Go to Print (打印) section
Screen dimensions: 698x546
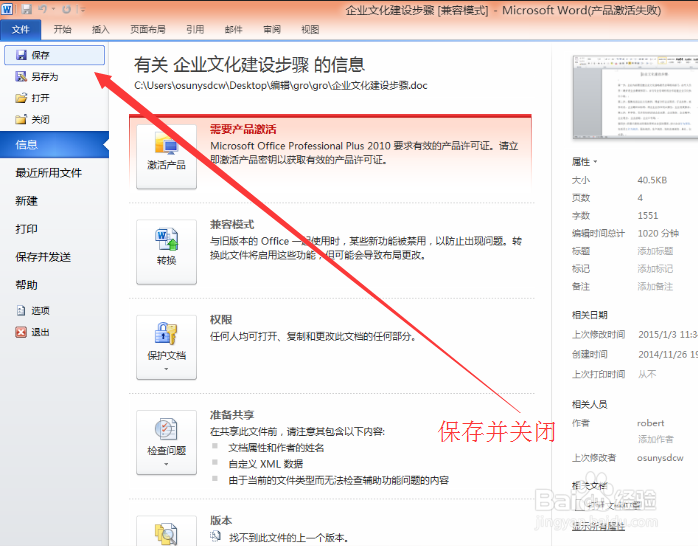coord(26,229)
